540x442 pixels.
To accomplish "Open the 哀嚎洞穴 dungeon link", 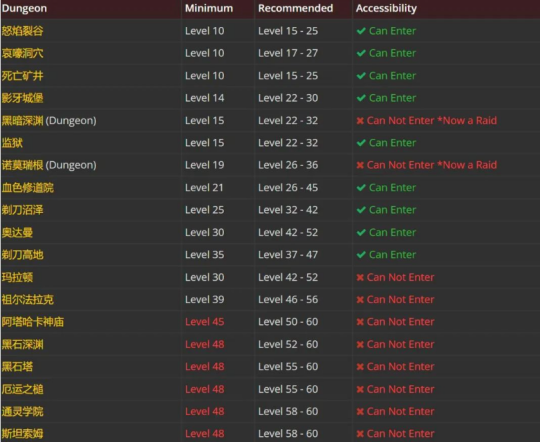I will coord(22,53).
